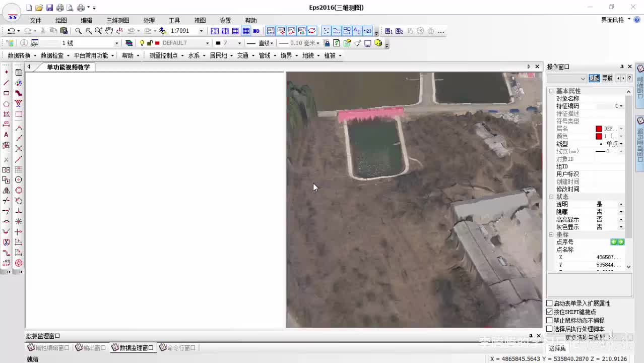
Task: Select the mirror tool in left toolbar
Action: 6,190
